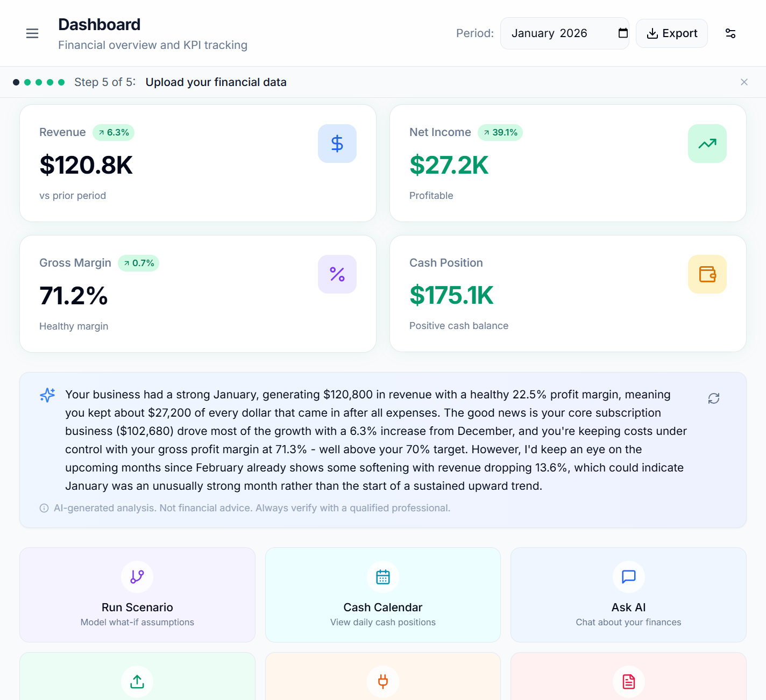Click the Gross Margin percent icon
766x700 pixels.
pos(337,274)
